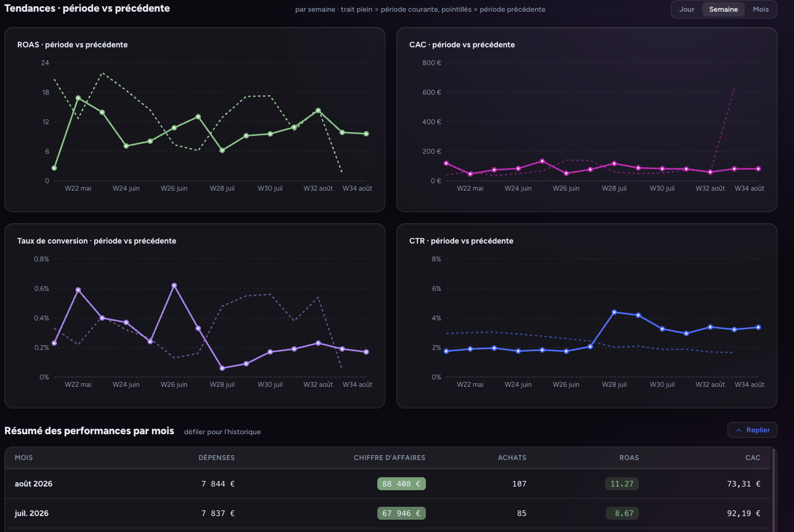Click the 7 837 € spend value
Screen dimensions: 794x532
(218, 514)
